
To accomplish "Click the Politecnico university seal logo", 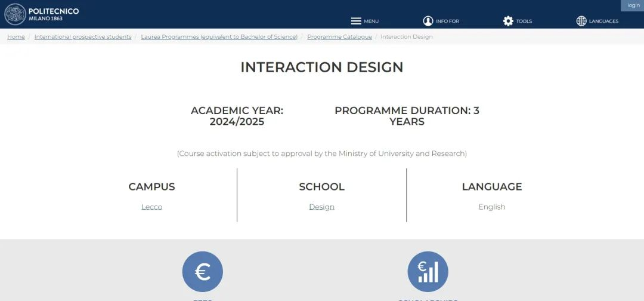I will pyautogui.click(x=15, y=14).
